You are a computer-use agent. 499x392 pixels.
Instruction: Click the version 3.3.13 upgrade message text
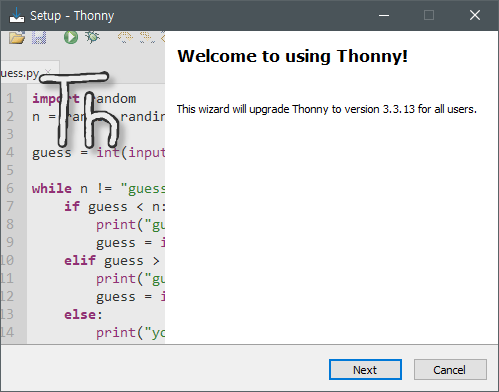coord(327,109)
